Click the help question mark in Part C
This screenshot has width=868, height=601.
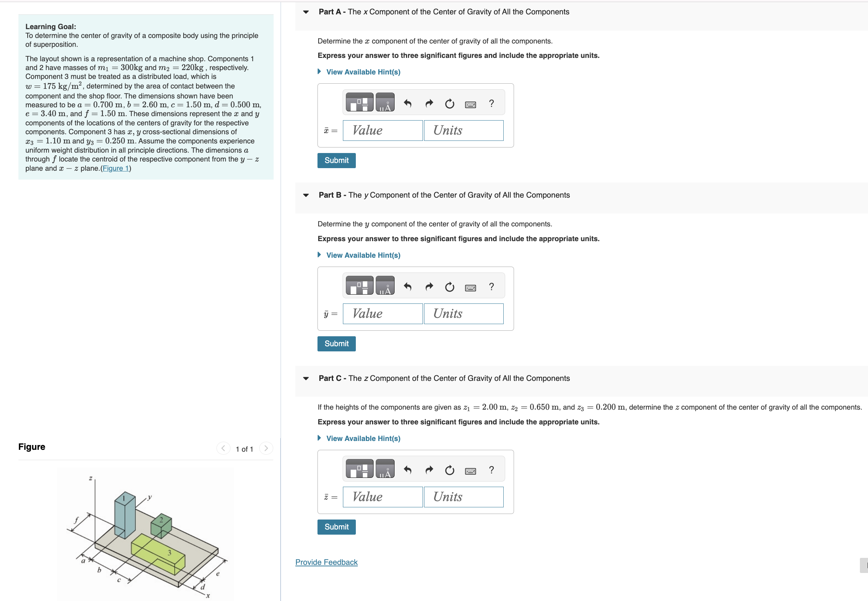(492, 470)
